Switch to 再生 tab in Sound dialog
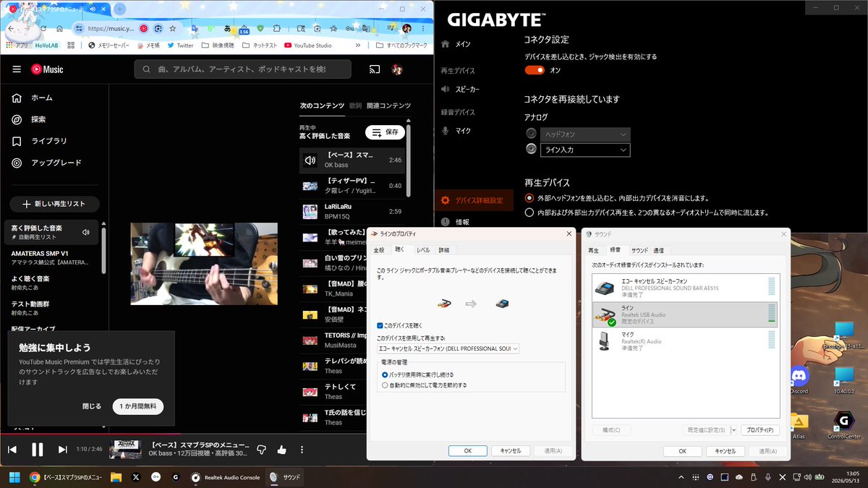 [x=594, y=249]
